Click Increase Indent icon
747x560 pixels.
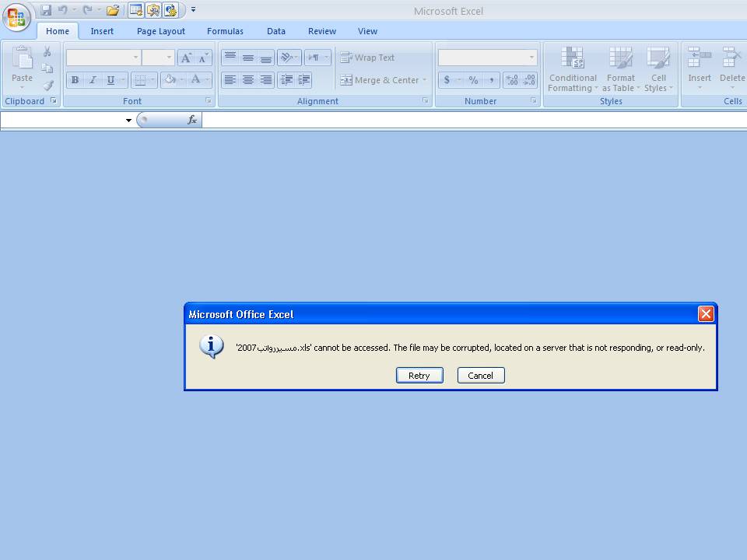click(x=304, y=80)
